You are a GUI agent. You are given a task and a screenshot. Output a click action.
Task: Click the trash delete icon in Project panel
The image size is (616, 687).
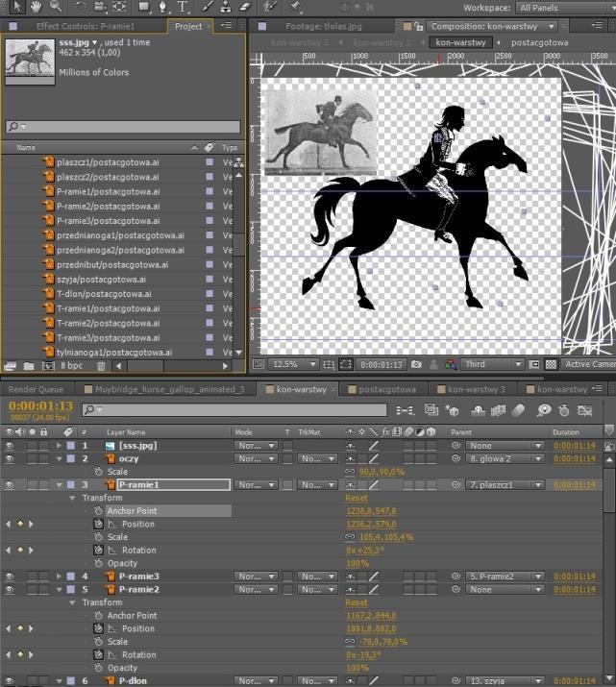coord(101,366)
